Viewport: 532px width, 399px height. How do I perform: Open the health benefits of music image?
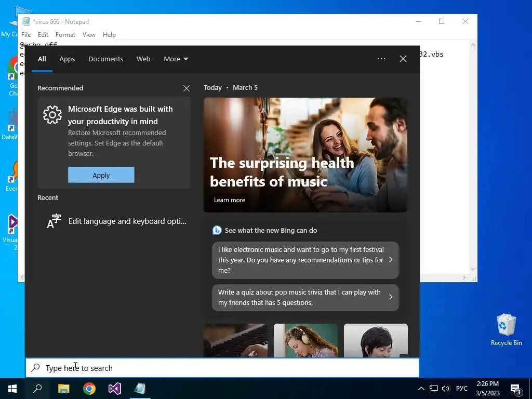pyautogui.click(x=305, y=155)
